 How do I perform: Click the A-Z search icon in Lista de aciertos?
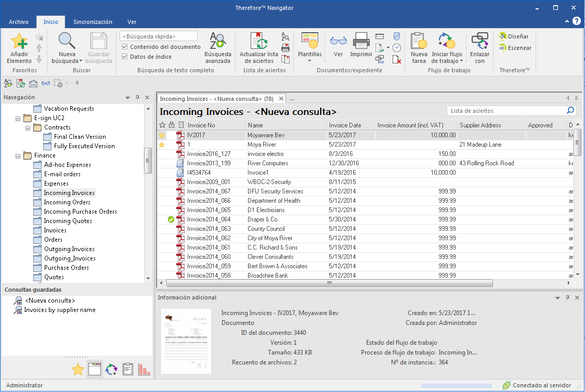285,36
